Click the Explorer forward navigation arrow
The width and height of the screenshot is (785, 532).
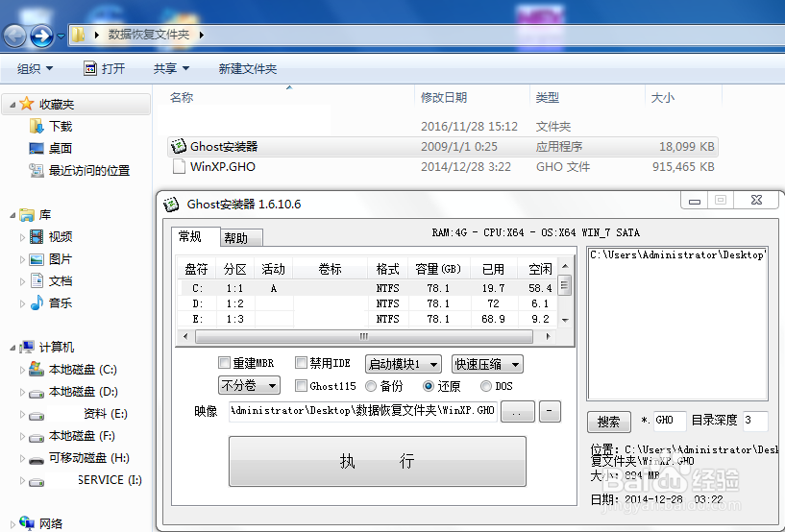tap(41, 36)
